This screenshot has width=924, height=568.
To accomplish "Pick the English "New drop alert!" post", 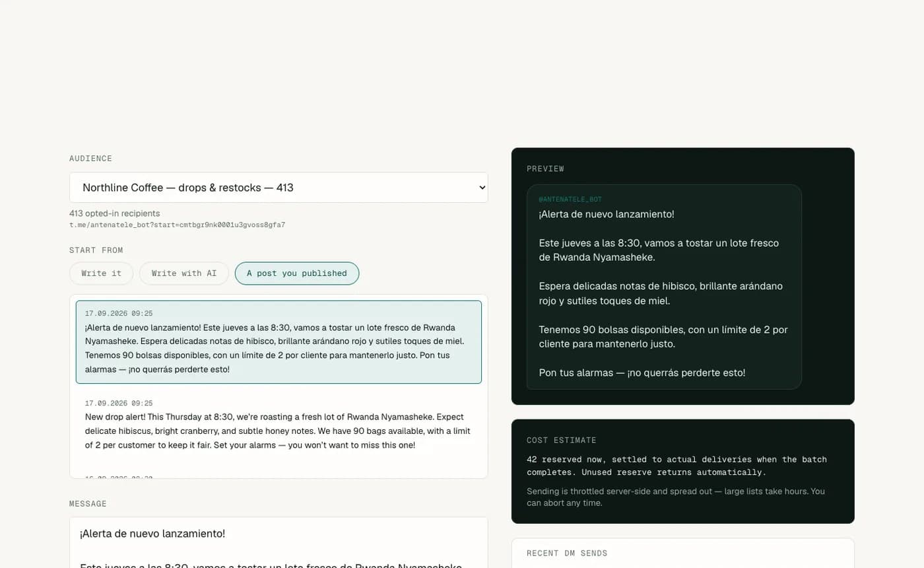I will point(279,424).
